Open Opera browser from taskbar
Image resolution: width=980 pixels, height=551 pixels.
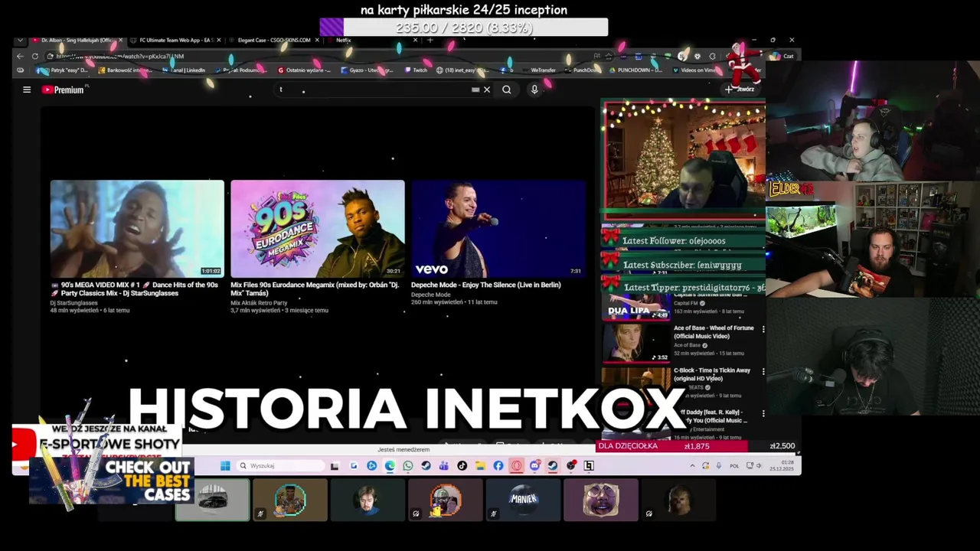[517, 465]
